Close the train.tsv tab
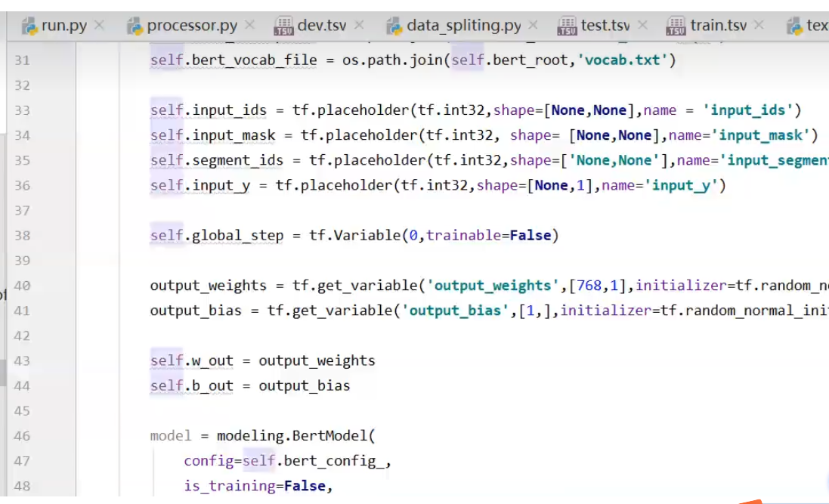Image resolution: width=829 pixels, height=504 pixels. click(759, 25)
